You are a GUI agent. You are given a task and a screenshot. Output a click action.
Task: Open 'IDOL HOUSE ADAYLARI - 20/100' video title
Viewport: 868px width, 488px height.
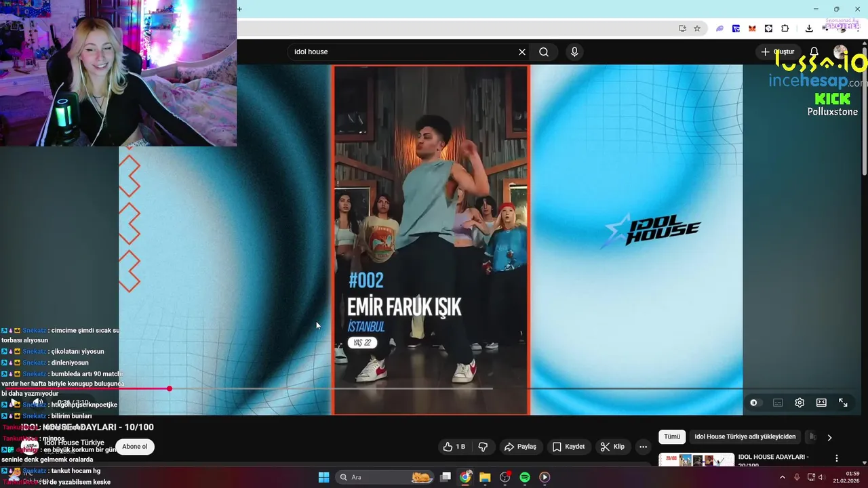click(x=773, y=460)
